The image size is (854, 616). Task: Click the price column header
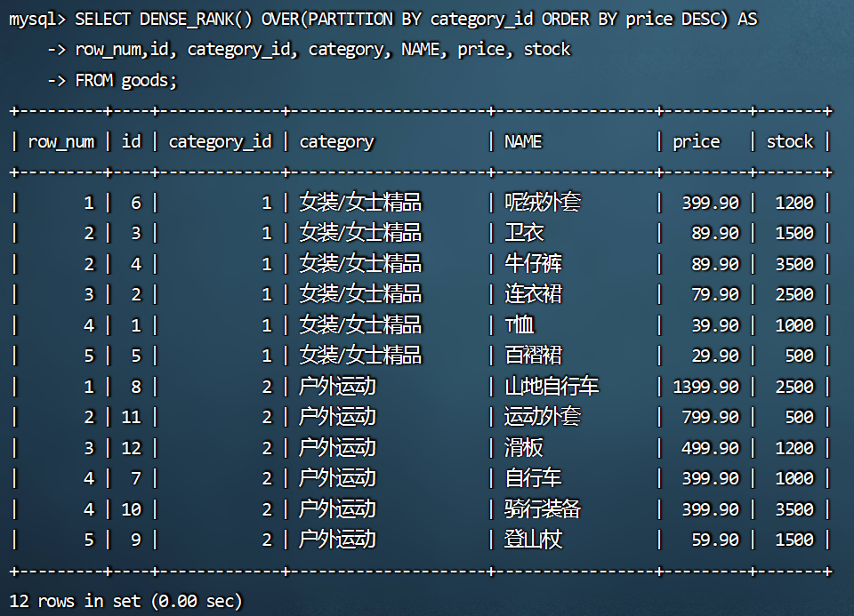(x=696, y=141)
